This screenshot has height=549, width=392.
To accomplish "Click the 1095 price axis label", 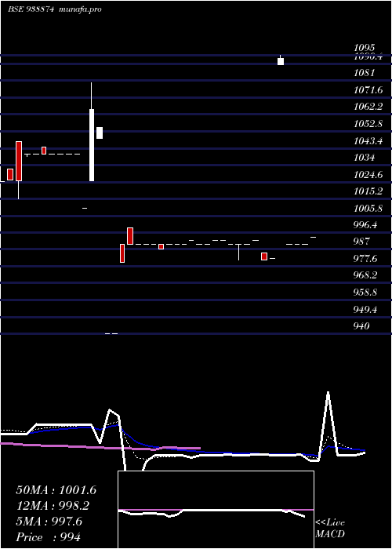I will tap(365, 47).
